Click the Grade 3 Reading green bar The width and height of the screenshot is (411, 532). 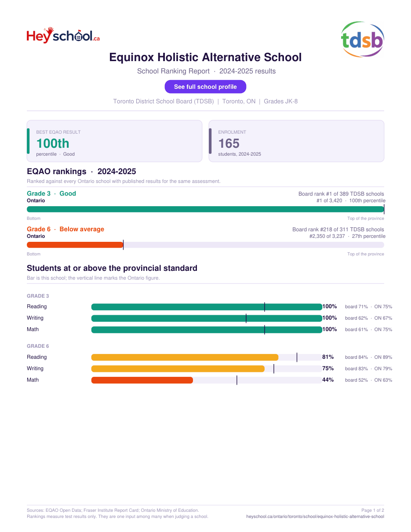(207, 307)
